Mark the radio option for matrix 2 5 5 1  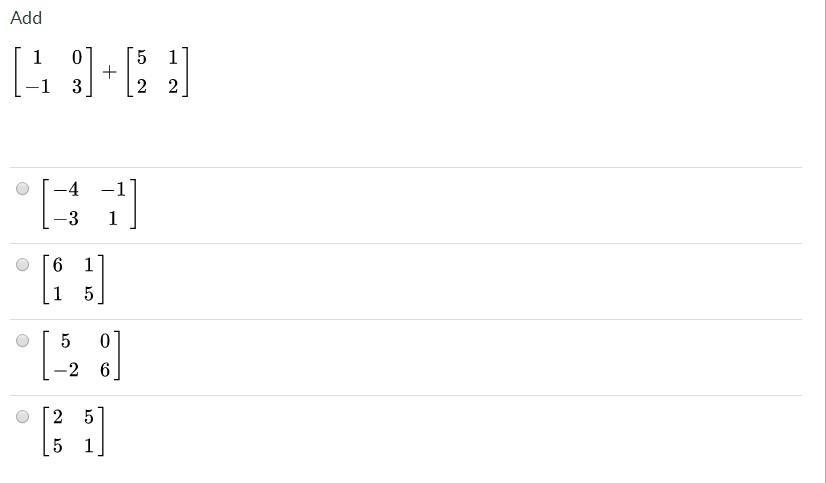tap(22, 417)
